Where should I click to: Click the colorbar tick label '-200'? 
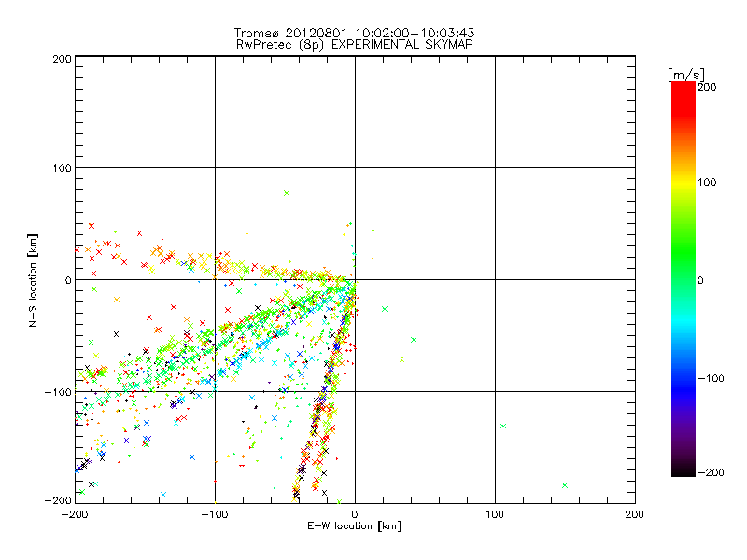[711, 472]
